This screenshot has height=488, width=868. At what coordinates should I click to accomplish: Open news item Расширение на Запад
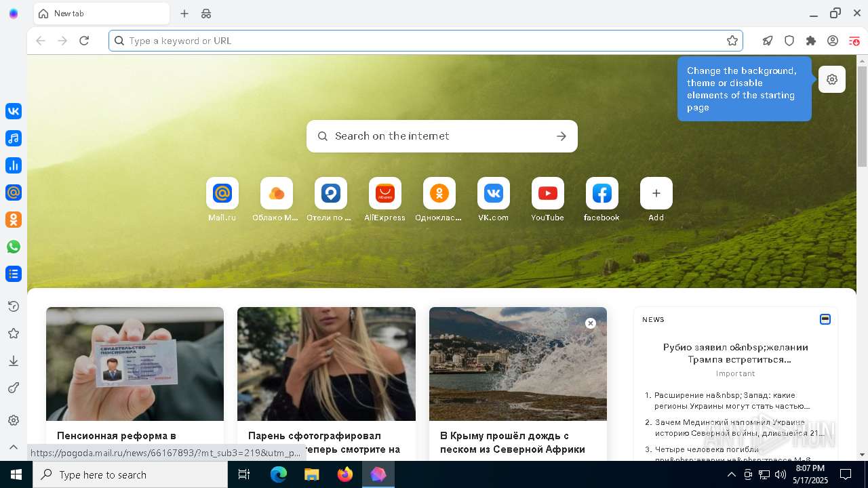click(x=732, y=401)
